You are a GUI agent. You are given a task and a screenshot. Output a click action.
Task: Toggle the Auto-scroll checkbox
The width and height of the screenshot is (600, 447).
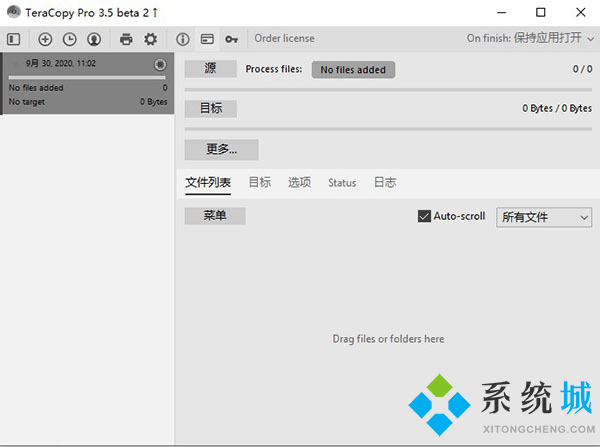[x=424, y=216]
